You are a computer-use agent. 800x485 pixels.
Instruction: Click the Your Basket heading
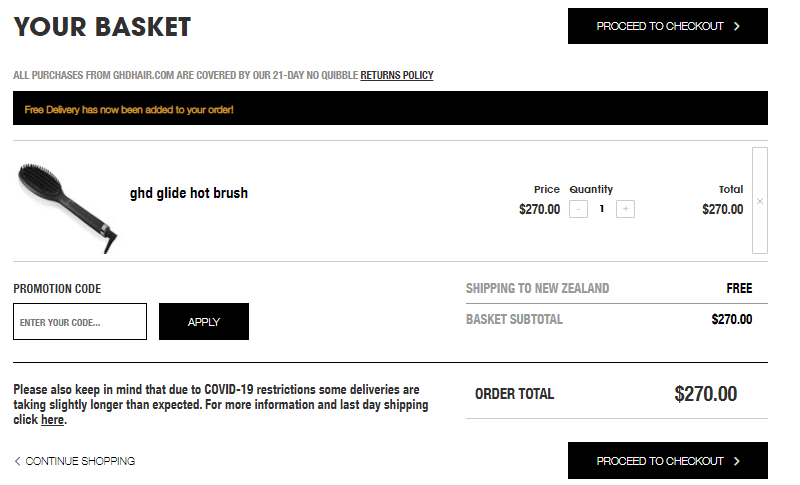click(x=102, y=27)
